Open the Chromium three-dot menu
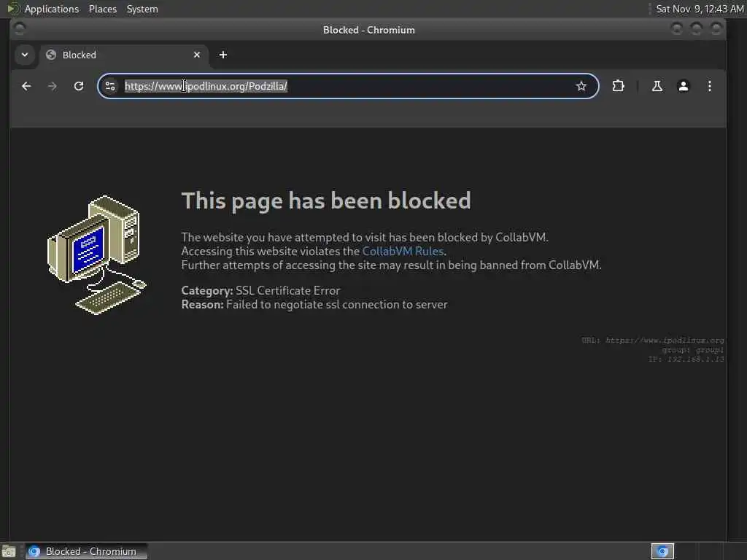 click(709, 86)
